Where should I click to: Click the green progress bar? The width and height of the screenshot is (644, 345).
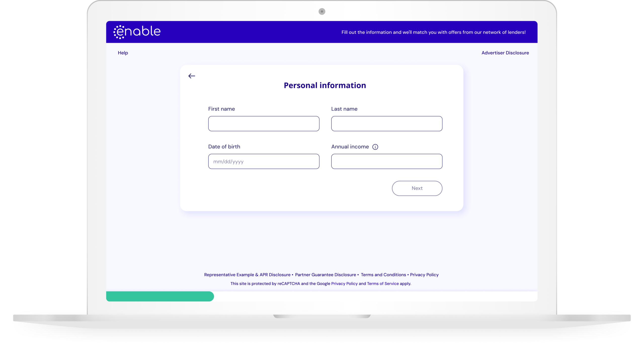pos(160,296)
